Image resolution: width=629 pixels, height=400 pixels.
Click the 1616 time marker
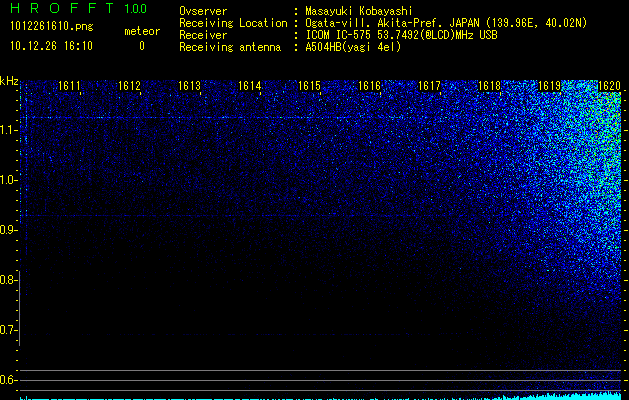[369, 86]
